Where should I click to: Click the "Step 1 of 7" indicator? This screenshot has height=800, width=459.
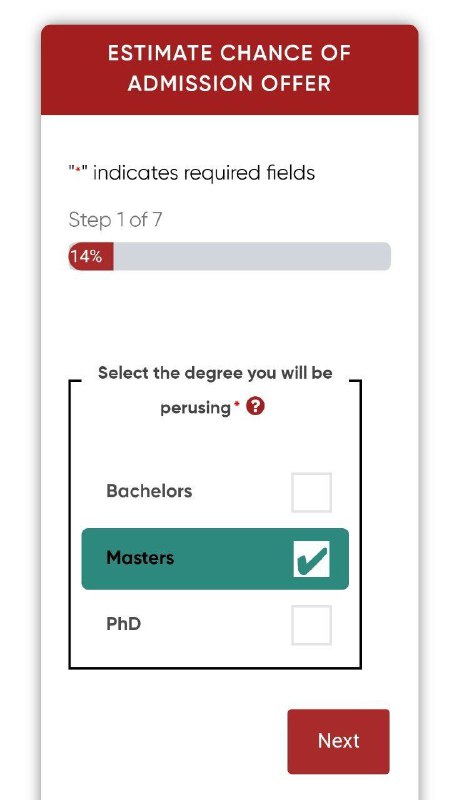click(115, 220)
